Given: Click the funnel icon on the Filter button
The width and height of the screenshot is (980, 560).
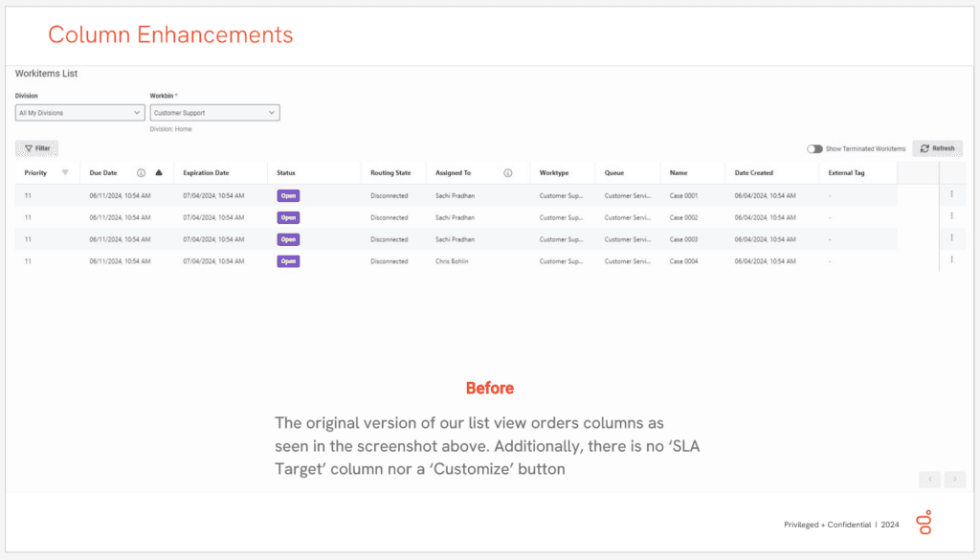Looking at the screenshot, I should click(x=28, y=148).
